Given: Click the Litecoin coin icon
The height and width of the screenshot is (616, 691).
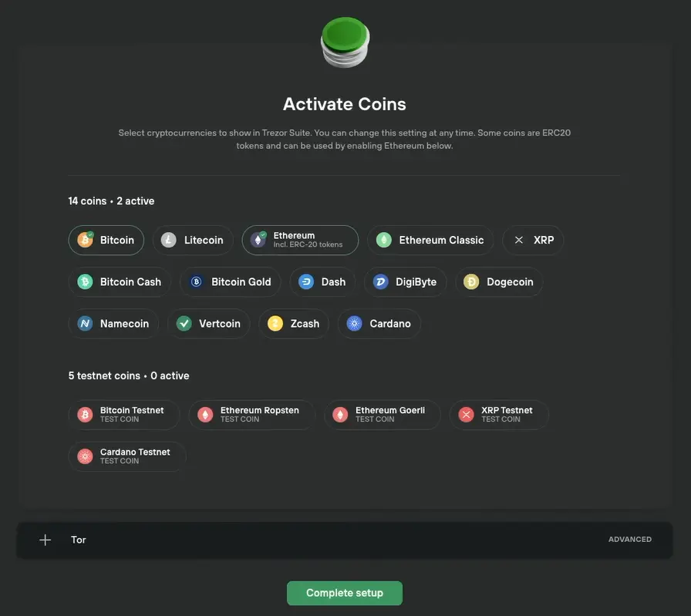Looking at the screenshot, I should pyautogui.click(x=168, y=240).
